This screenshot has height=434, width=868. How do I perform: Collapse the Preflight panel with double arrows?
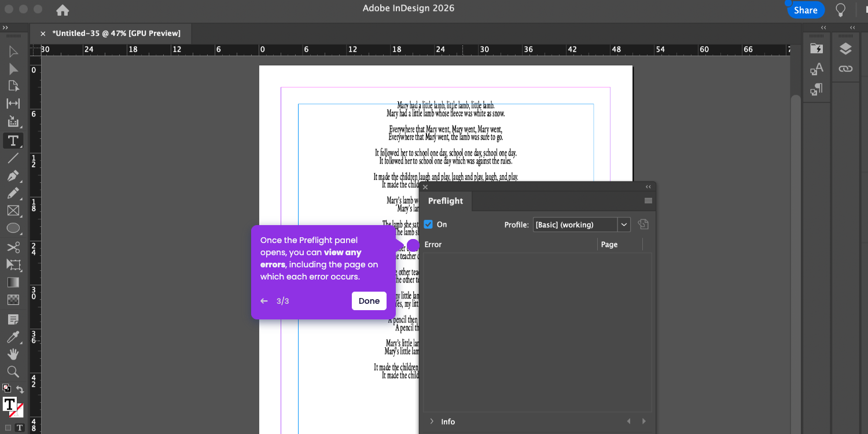pyautogui.click(x=648, y=187)
